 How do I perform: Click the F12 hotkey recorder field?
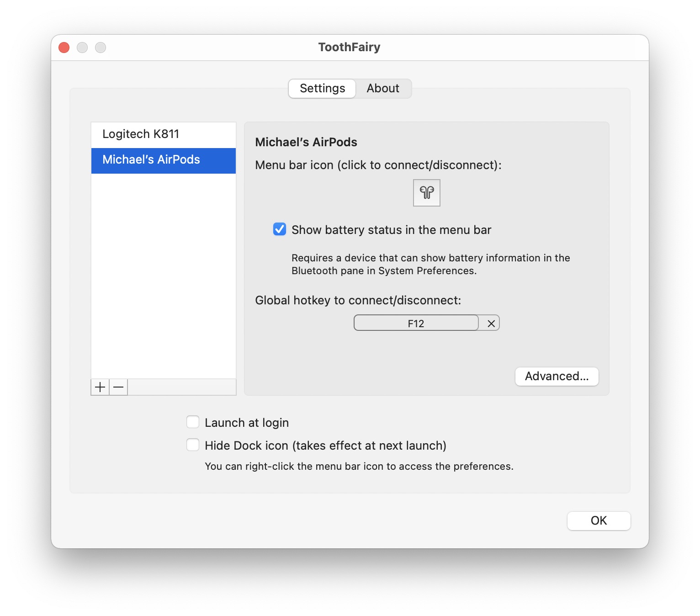click(x=416, y=323)
